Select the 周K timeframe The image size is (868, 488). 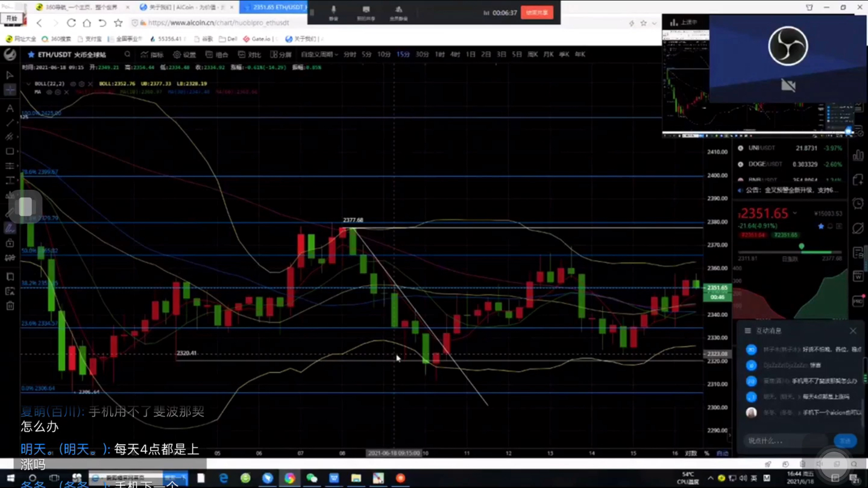point(532,54)
